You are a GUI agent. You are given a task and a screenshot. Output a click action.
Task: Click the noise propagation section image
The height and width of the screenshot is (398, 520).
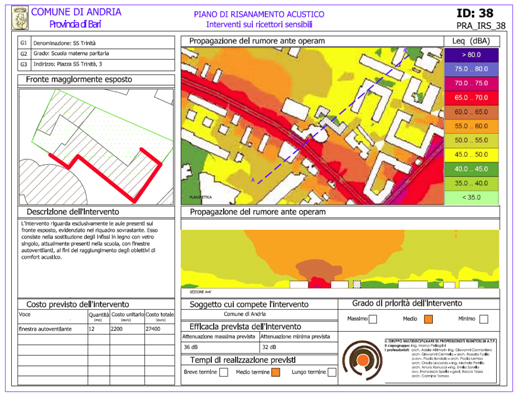pos(340,259)
